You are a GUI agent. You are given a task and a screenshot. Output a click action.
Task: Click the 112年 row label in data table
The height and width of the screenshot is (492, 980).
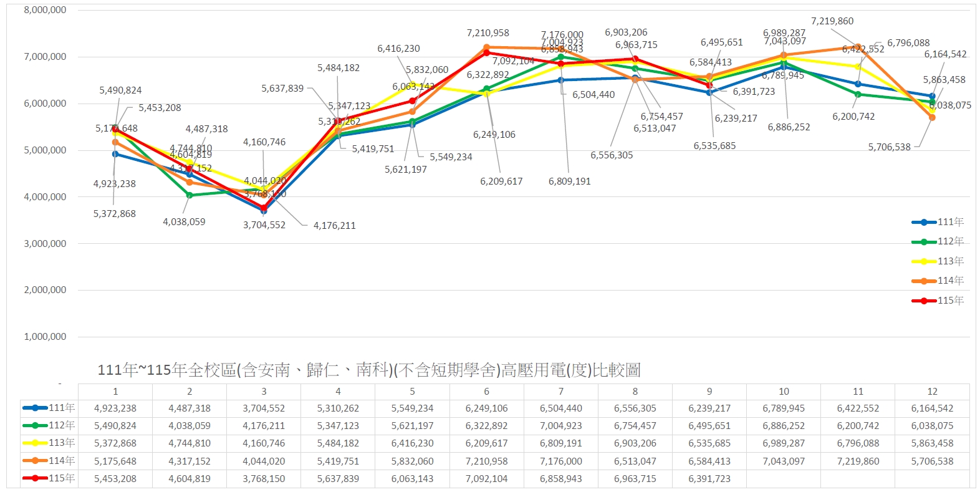(x=49, y=425)
